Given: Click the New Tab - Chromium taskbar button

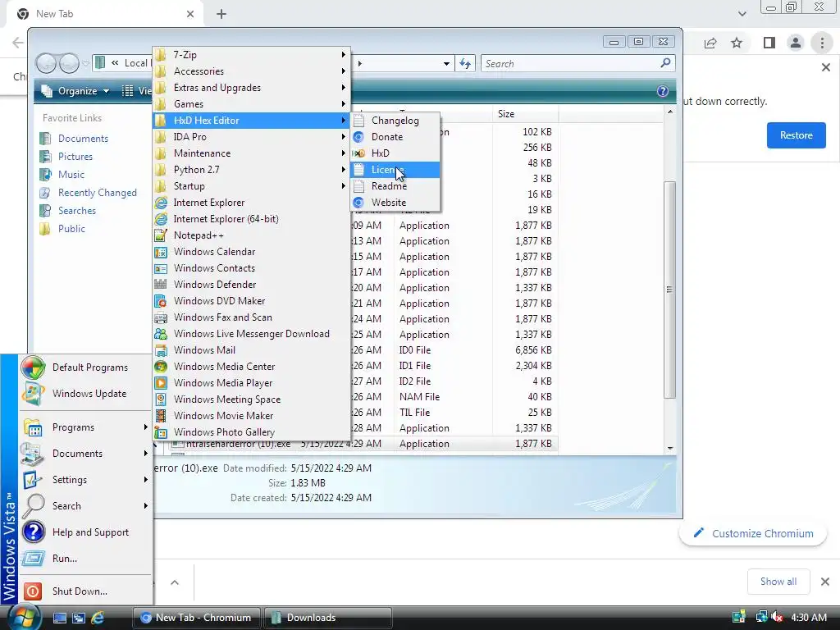Looking at the screenshot, I should (x=196, y=618).
